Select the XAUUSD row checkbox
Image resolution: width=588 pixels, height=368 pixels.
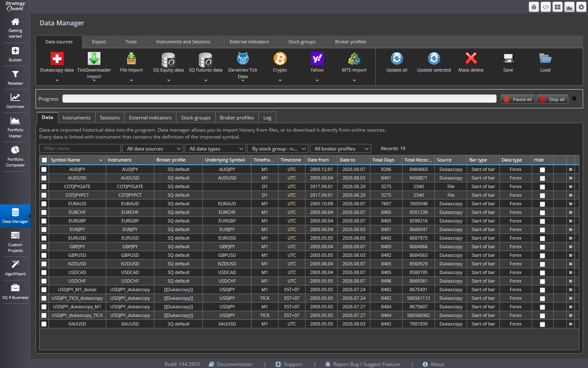coord(44,324)
